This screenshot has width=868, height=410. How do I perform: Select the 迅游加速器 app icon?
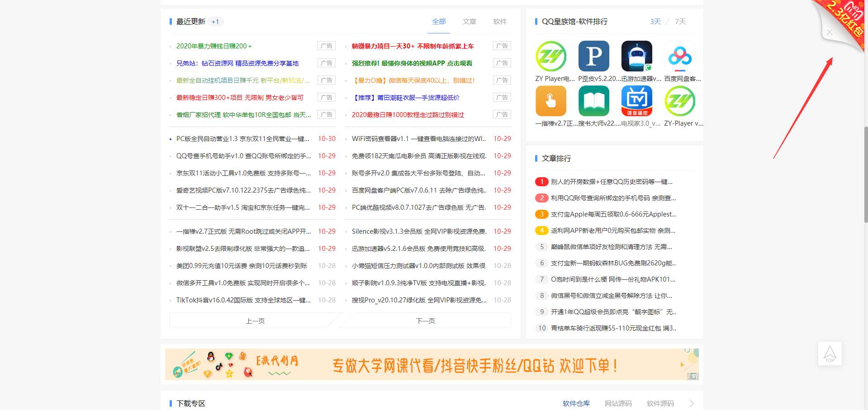point(636,56)
